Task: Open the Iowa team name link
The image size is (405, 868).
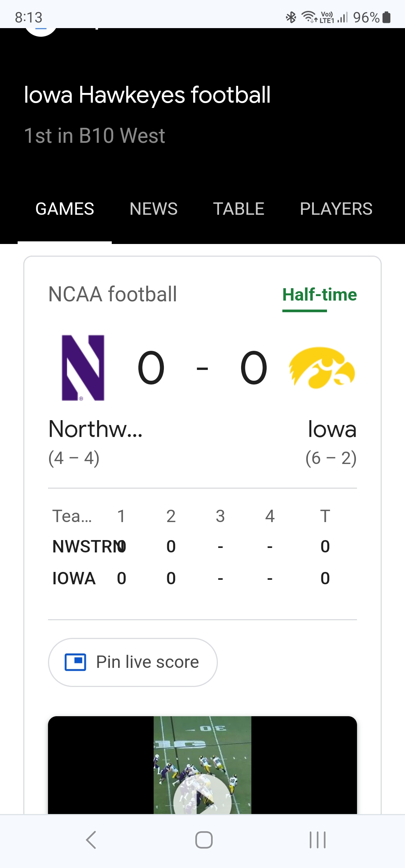Action: coord(332,429)
